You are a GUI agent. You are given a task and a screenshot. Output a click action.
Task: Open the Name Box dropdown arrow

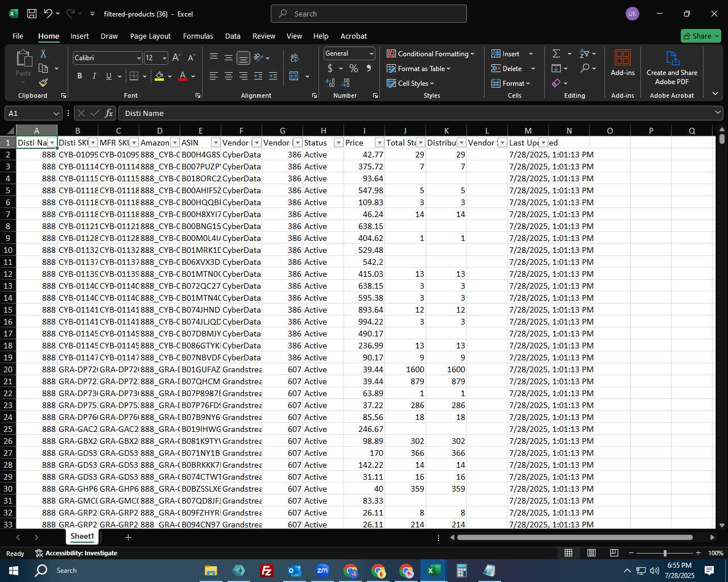(56, 113)
